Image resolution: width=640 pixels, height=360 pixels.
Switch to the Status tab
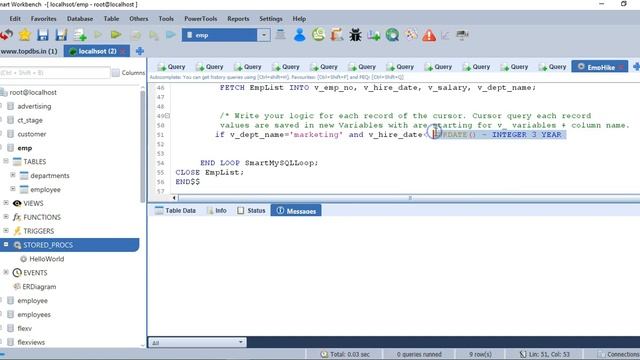click(251, 211)
